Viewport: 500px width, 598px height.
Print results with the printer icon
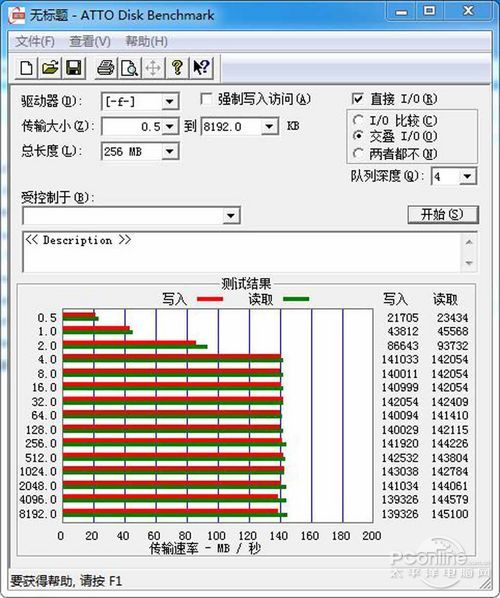tap(106, 68)
